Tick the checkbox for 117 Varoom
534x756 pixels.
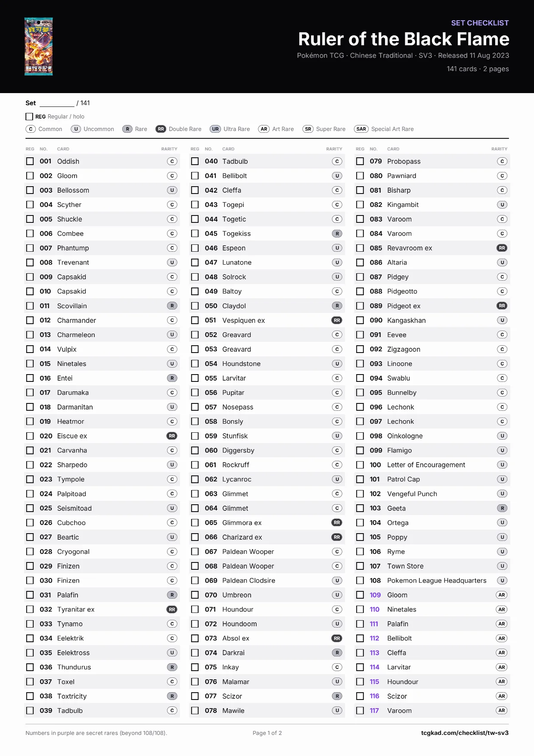pyautogui.click(x=360, y=710)
